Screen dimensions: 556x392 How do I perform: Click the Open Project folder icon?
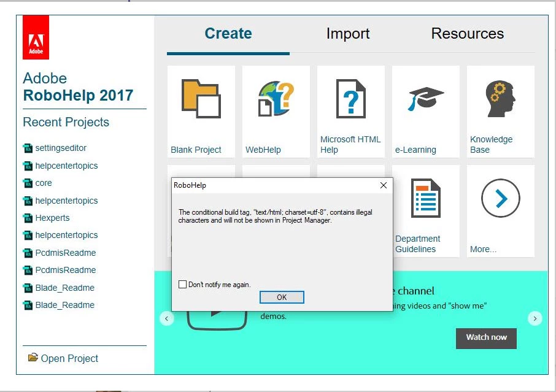coord(33,357)
